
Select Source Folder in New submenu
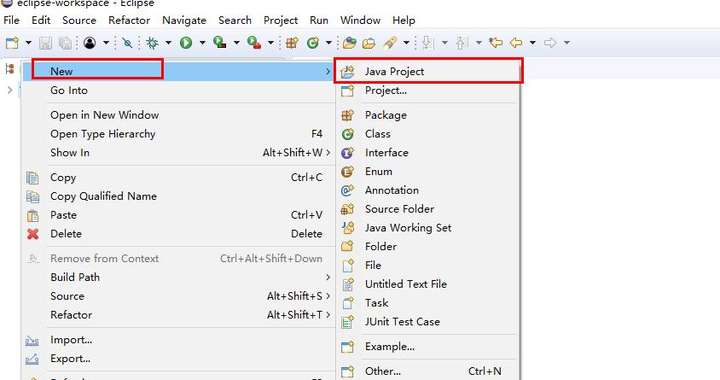[x=428, y=209]
